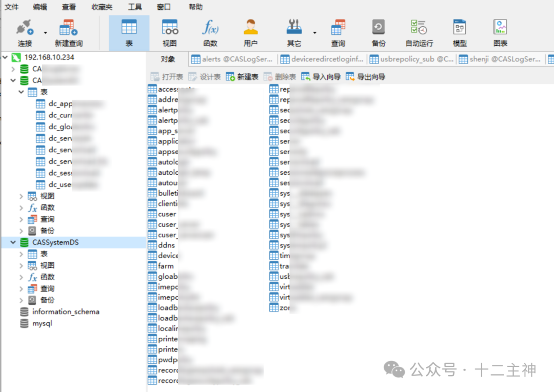Open the 函数 functions toolbar icon
The width and height of the screenshot is (554, 392).
[210, 33]
